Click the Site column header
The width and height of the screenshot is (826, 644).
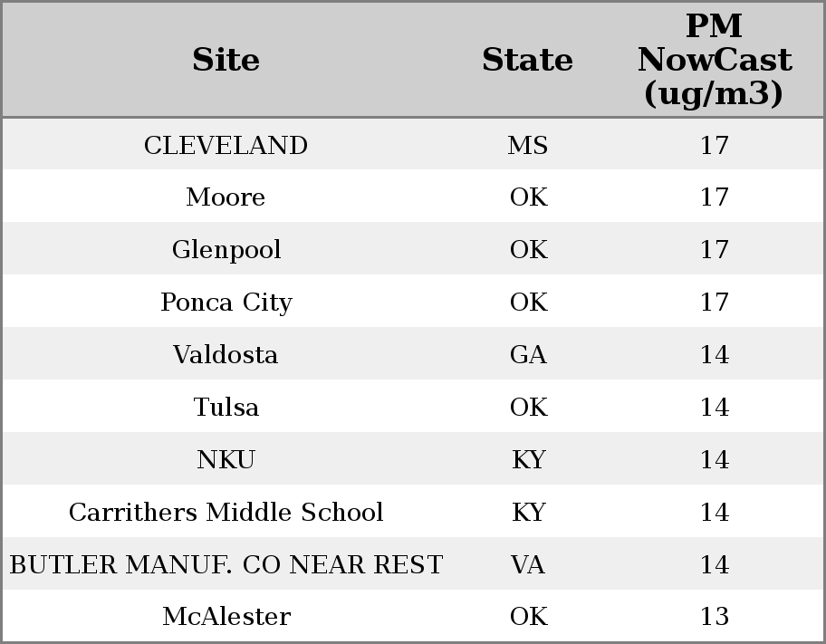click(226, 60)
